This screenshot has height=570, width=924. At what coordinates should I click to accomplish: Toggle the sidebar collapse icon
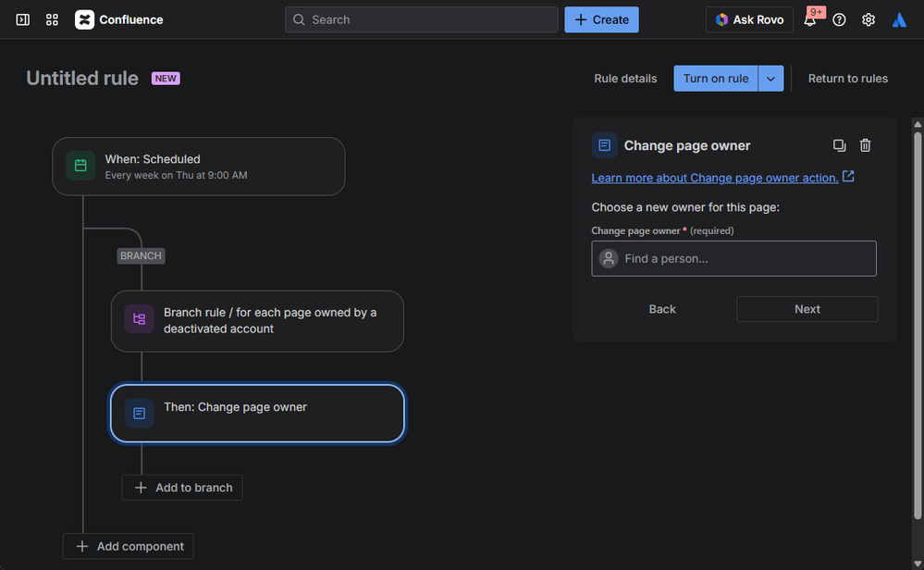pos(23,19)
